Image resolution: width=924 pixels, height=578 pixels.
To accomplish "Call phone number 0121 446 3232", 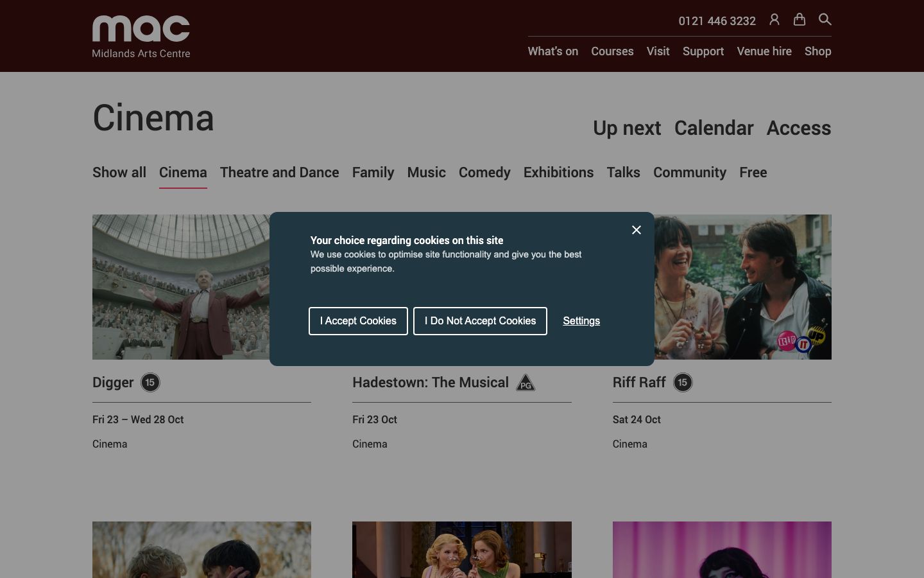I will coord(717,21).
